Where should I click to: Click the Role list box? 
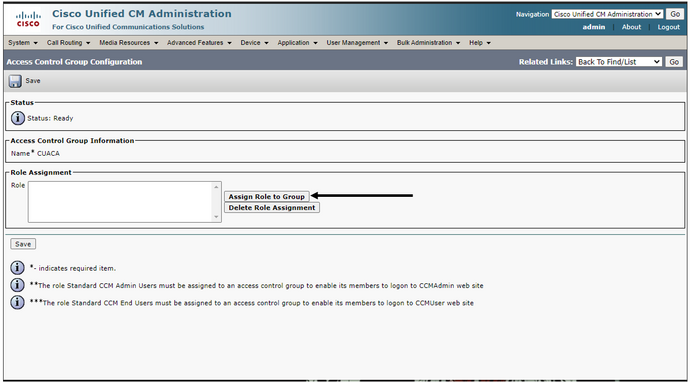click(125, 202)
